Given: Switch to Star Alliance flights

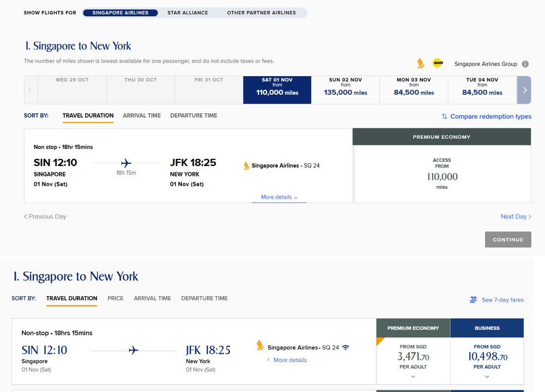Looking at the screenshot, I should coord(187,13).
